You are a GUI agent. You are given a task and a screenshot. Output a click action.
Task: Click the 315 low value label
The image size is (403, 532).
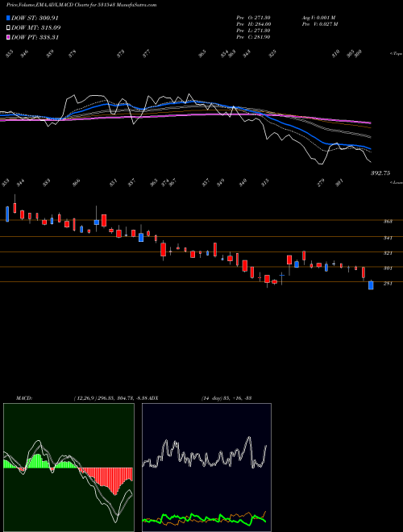pyautogui.click(x=265, y=182)
